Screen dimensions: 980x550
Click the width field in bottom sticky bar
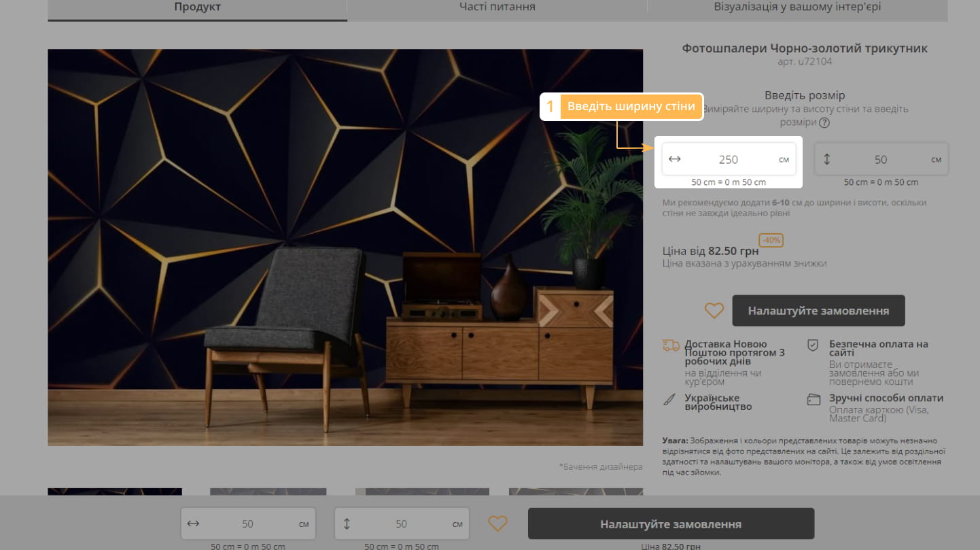click(x=247, y=523)
